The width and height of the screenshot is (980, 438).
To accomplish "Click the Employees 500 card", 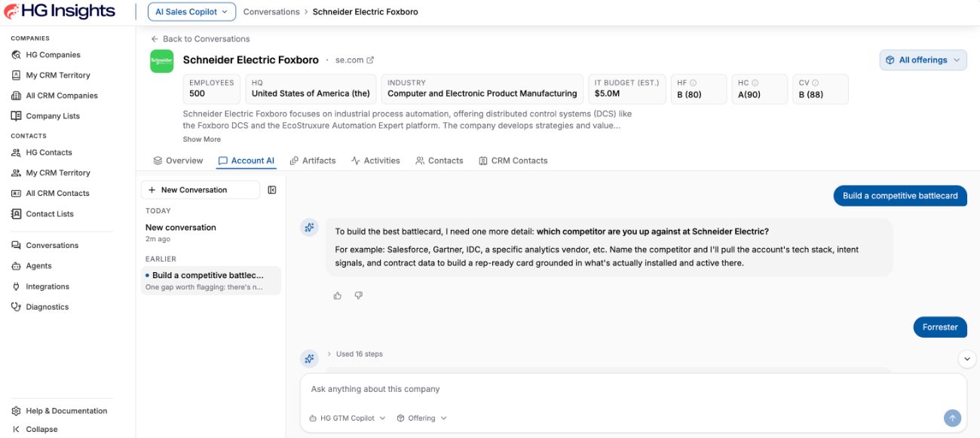I will click(x=212, y=89).
